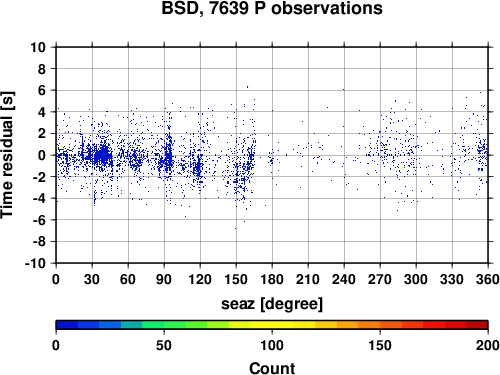
Task: Click the plot title 'BSD, 7639 P observations'
Action: pyautogui.click(x=272, y=8)
